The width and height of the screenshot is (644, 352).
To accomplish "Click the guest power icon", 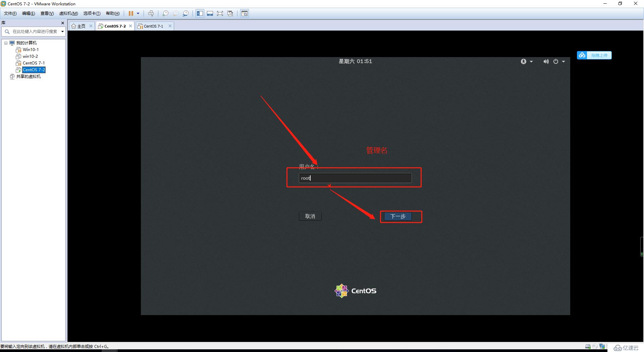I will 556,61.
